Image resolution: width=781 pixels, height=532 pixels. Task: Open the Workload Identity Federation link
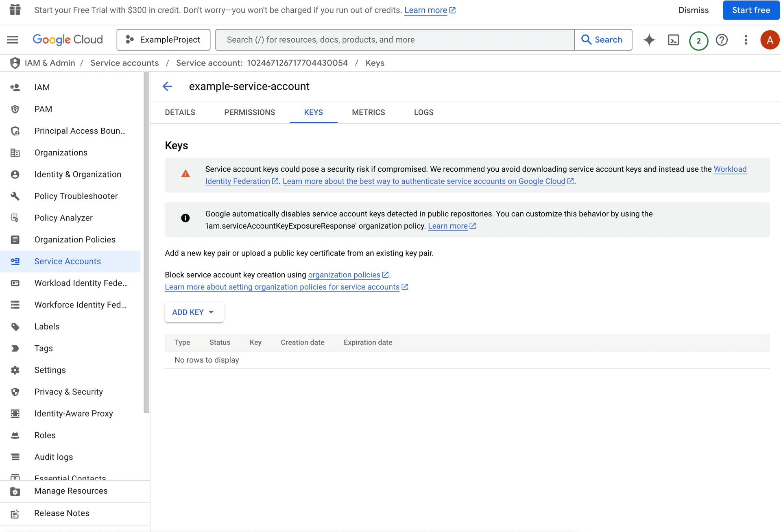click(238, 181)
